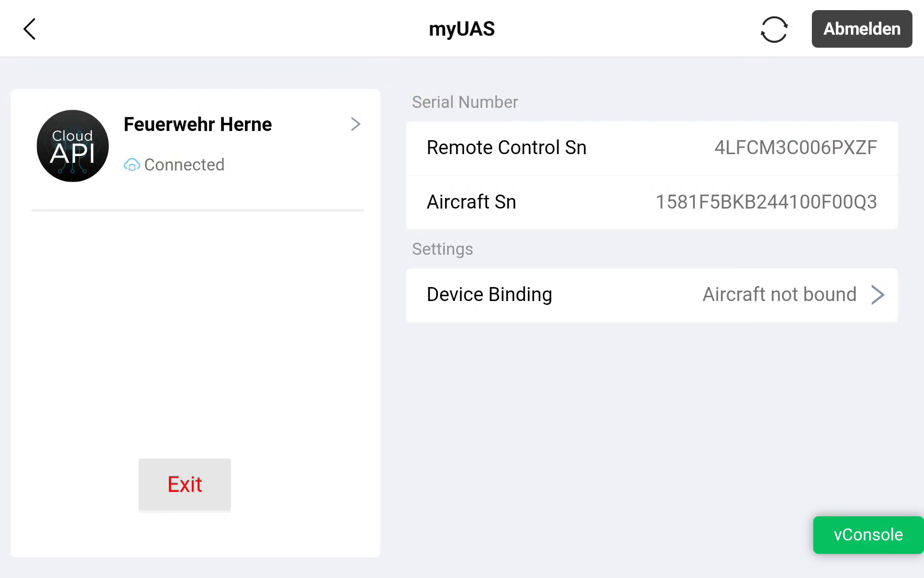Tap 'Aircraft not bound' status text
The height and width of the screenshot is (578, 924).
coord(779,295)
